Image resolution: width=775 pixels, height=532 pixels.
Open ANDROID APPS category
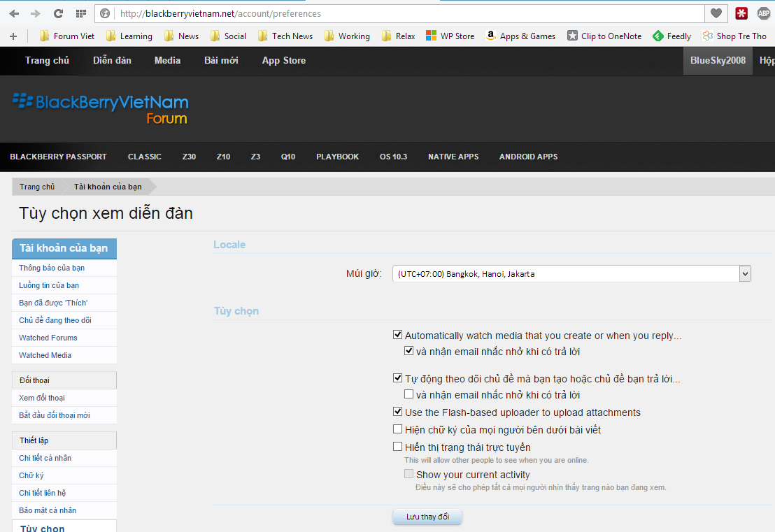(x=528, y=157)
